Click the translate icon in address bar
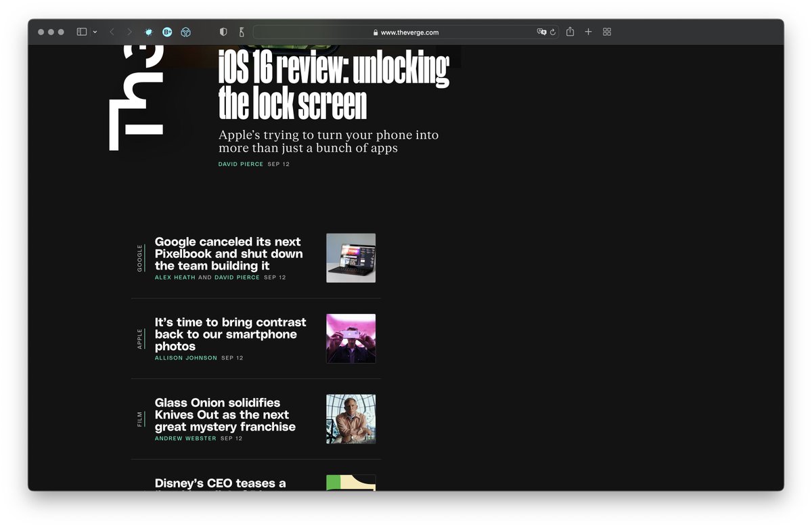This screenshot has width=812, height=528. [x=541, y=32]
